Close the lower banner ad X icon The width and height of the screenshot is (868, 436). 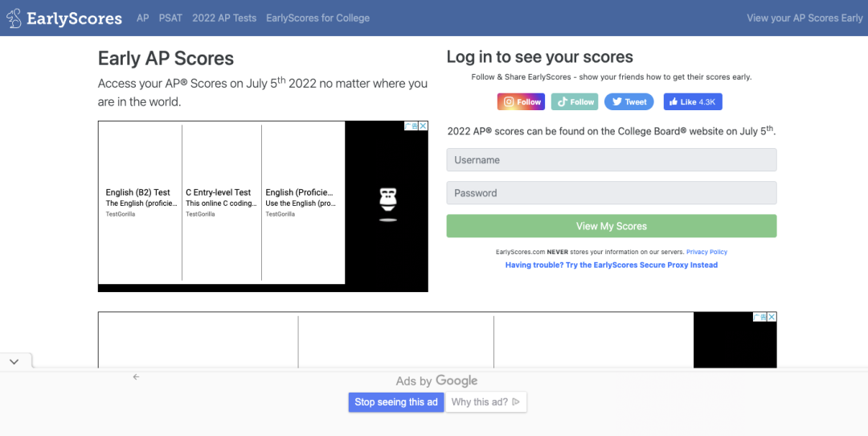click(772, 317)
